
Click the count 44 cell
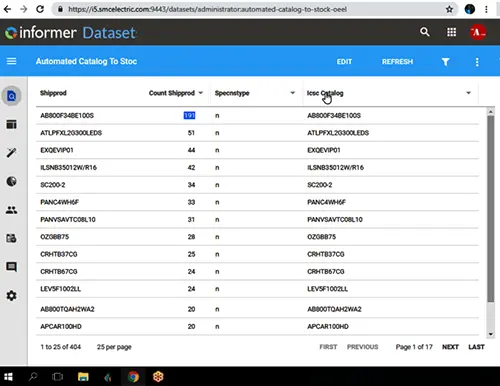(191, 150)
